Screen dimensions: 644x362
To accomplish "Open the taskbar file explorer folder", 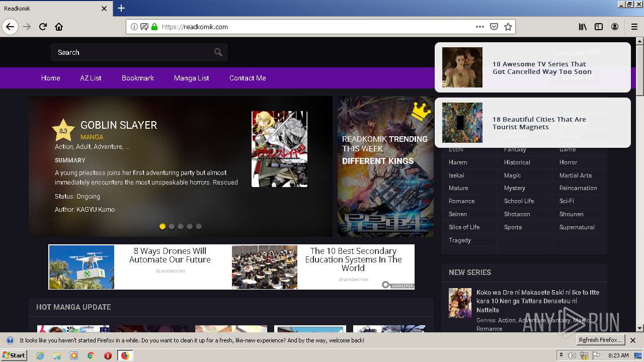I will pyautogui.click(x=57, y=355).
